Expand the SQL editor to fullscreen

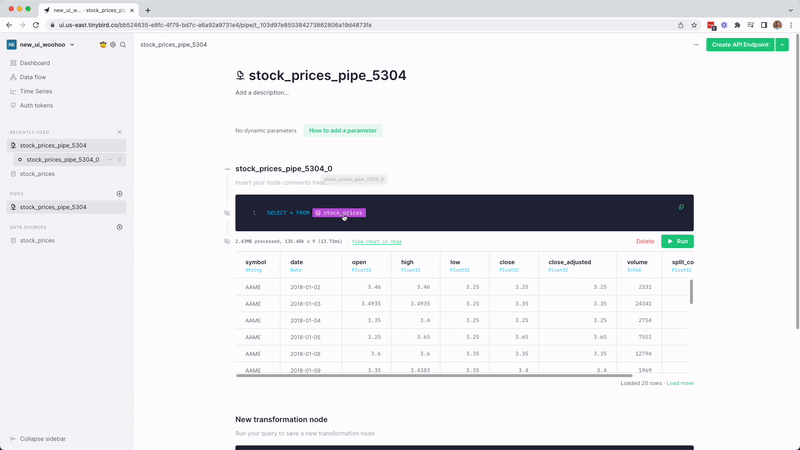pos(681,207)
